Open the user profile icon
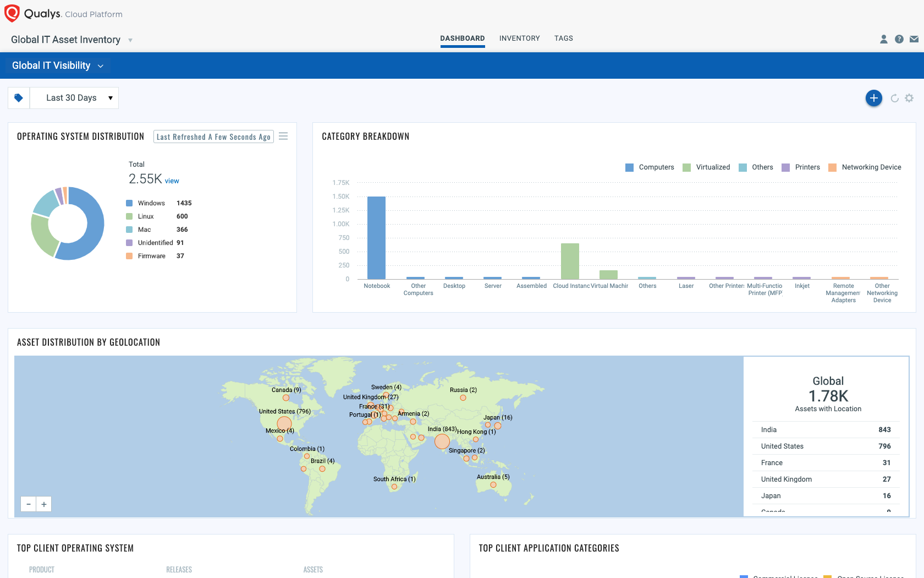Screen dimensions: 924x578 [884, 39]
